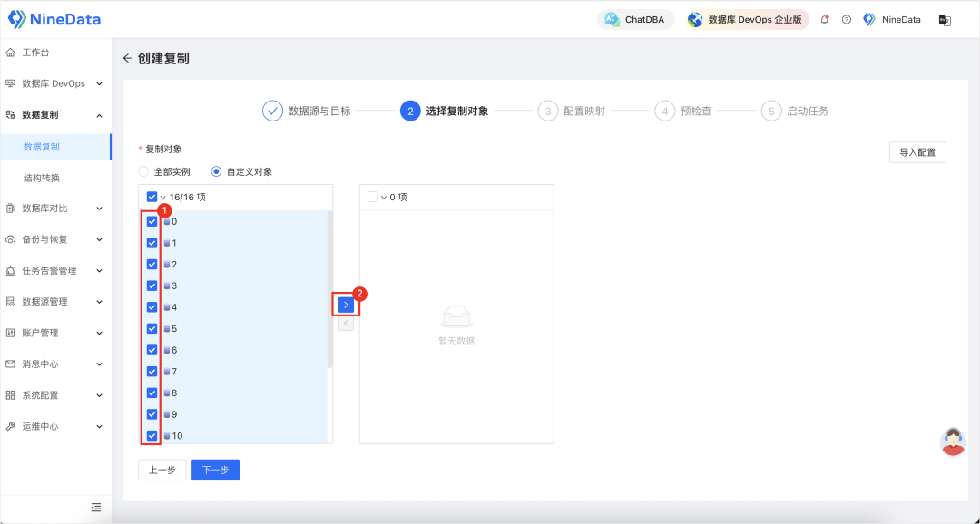The width and height of the screenshot is (980, 524).
Task: Expand the right panel 0 项 chevron
Action: click(383, 196)
